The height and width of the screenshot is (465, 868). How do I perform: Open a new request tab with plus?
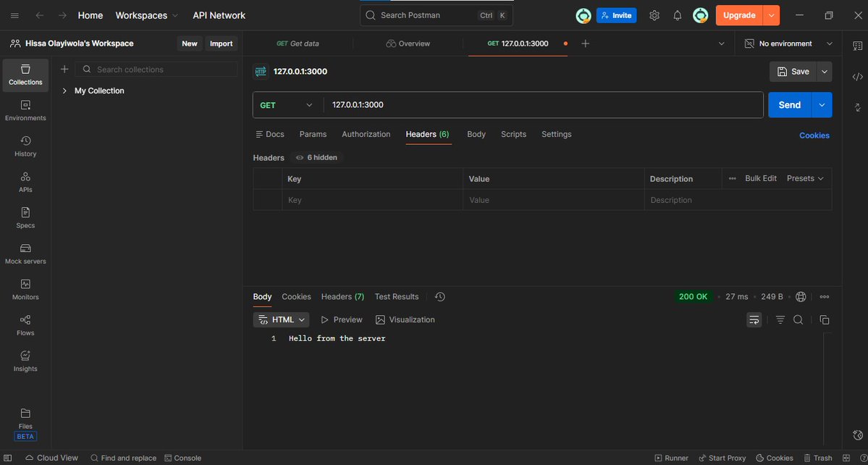click(585, 43)
